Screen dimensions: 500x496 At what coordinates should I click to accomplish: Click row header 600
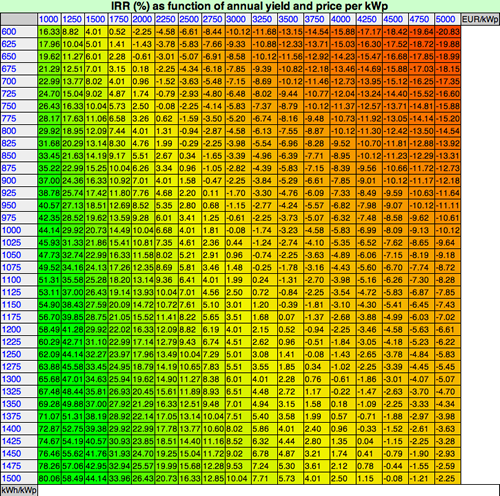point(19,32)
